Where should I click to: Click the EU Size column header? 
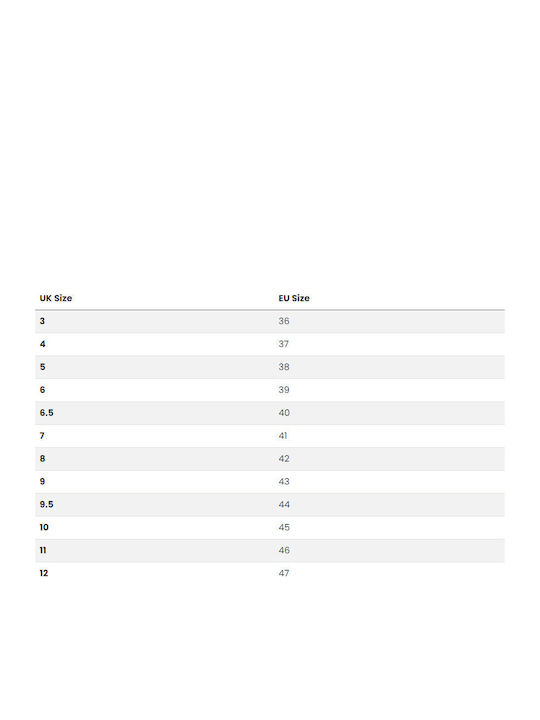pos(294,298)
